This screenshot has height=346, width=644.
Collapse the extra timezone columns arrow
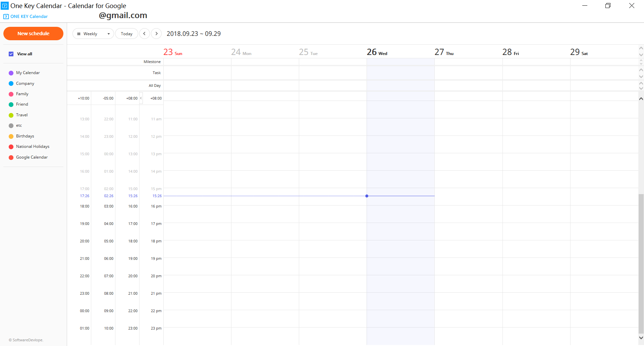coord(141,98)
